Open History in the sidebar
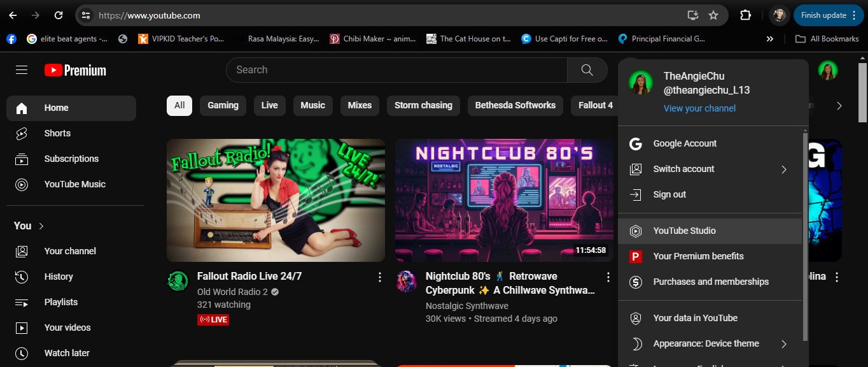The width and height of the screenshot is (868, 367). [x=71, y=277]
